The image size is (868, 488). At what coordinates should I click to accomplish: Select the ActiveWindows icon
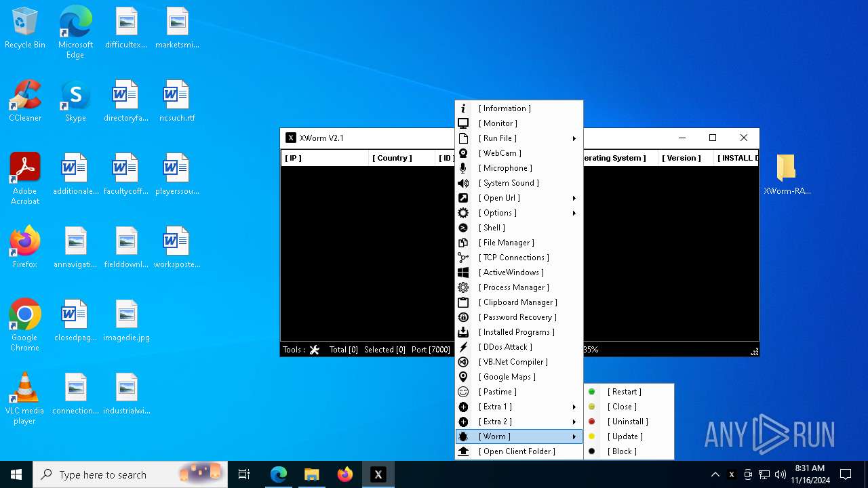(x=463, y=272)
